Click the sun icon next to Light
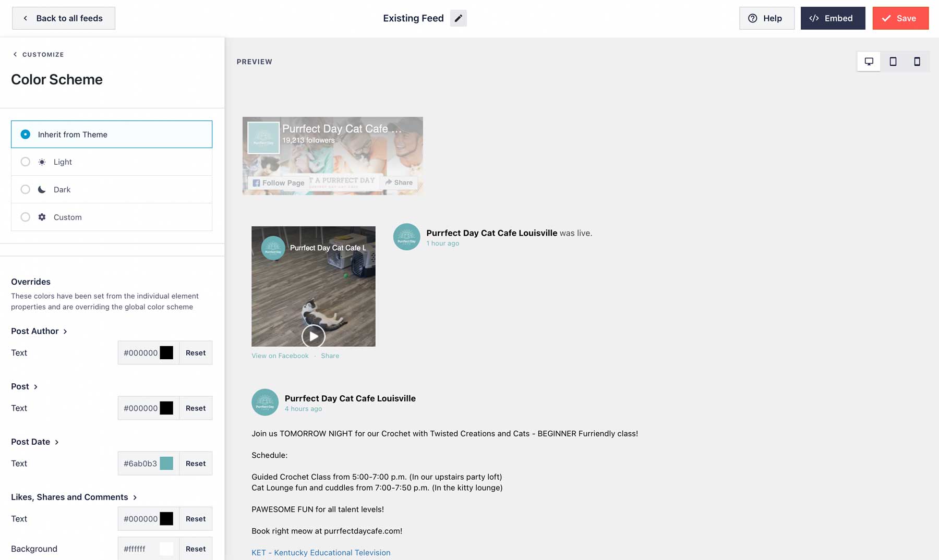 click(42, 162)
